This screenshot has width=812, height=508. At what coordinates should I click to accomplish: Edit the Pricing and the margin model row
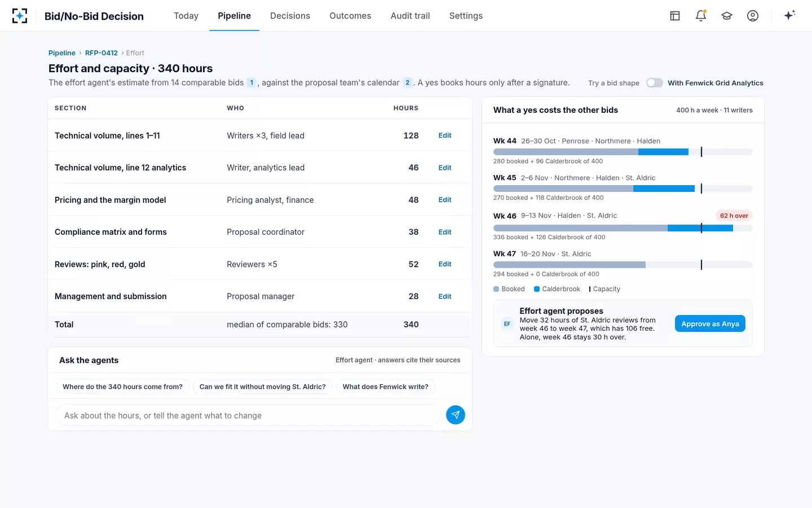coord(445,200)
